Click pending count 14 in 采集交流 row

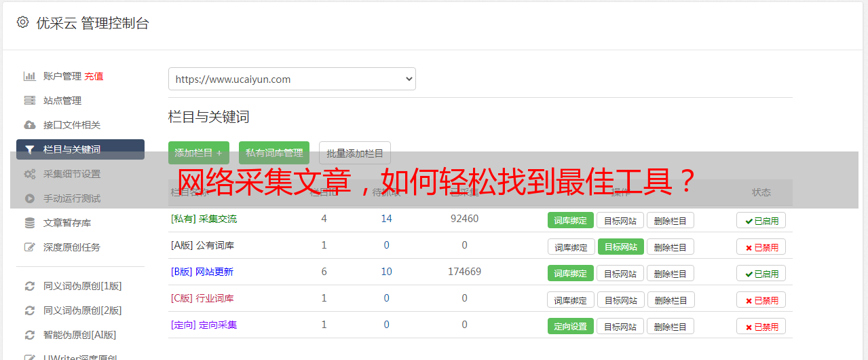point(386,219)
